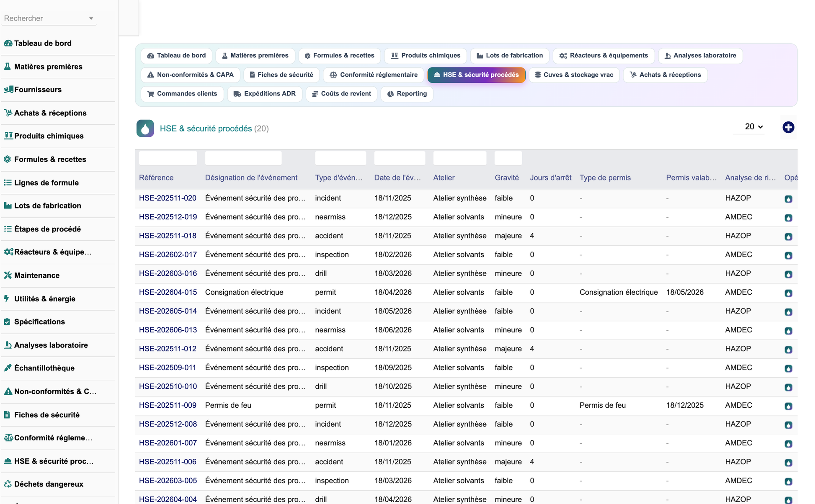
Task: Click the HSE droplet module icon beside title
Action: tap(145, 129)
